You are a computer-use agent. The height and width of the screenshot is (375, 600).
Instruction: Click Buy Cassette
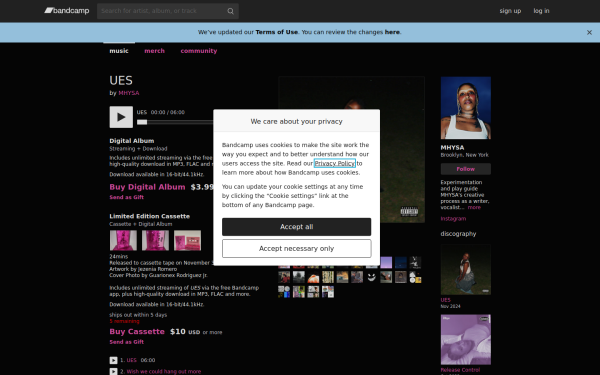click(x=137, y=332)
